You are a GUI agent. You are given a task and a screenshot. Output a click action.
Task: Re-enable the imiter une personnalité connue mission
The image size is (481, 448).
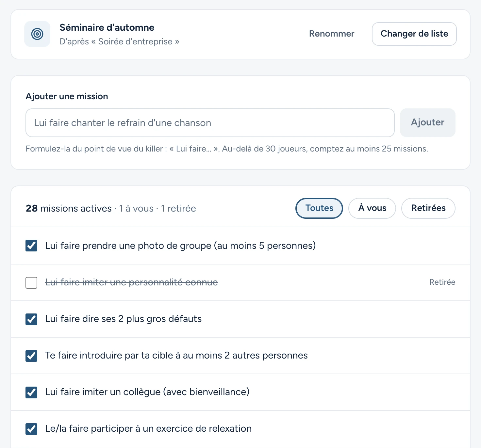coord(31,283)
